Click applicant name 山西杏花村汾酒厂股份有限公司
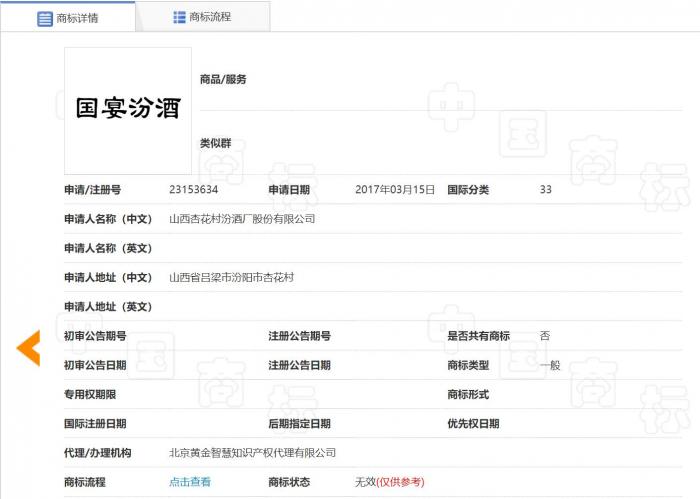This screenshot has height=499, width=700. 242,219
